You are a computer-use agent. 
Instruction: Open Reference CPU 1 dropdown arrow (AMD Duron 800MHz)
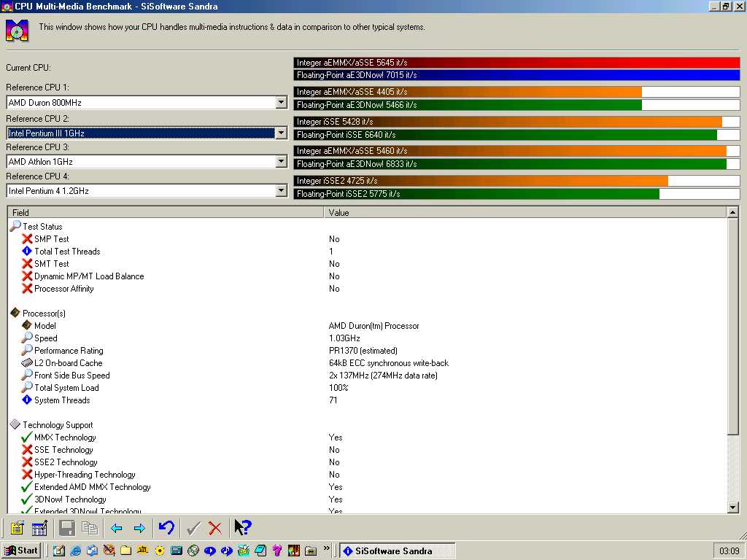(x=281, y=102)
